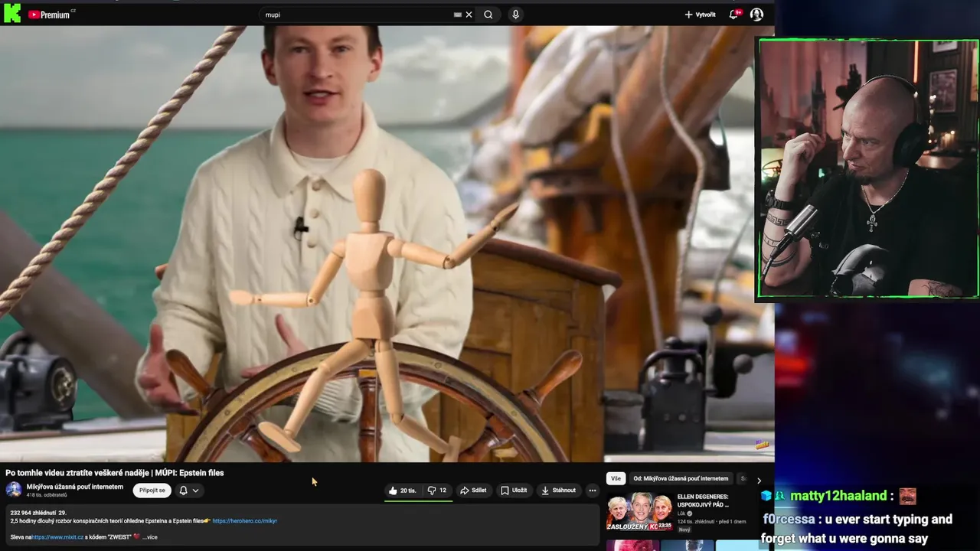Open the on-screen keyboard in search bar
980x551 pixels.
pos(458,15)
